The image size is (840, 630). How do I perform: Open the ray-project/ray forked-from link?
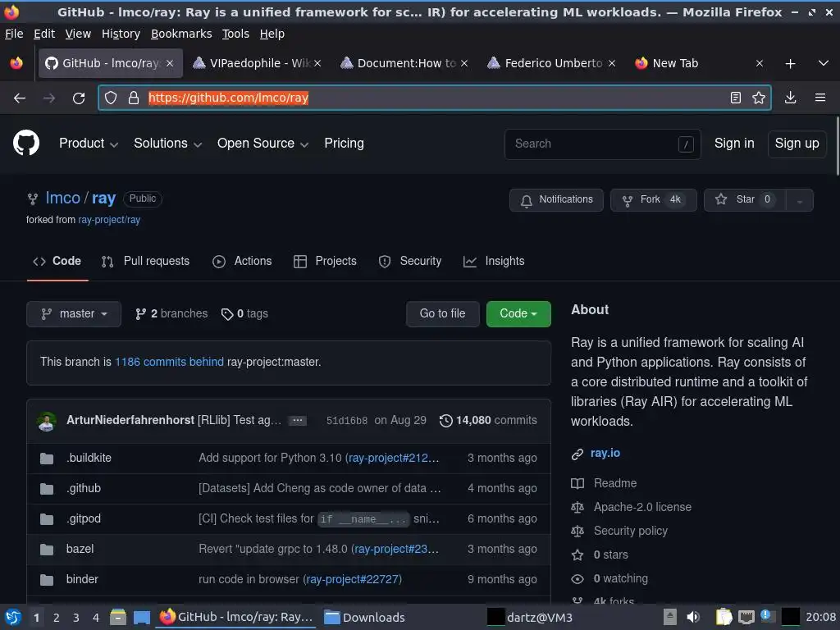point(109,220)
